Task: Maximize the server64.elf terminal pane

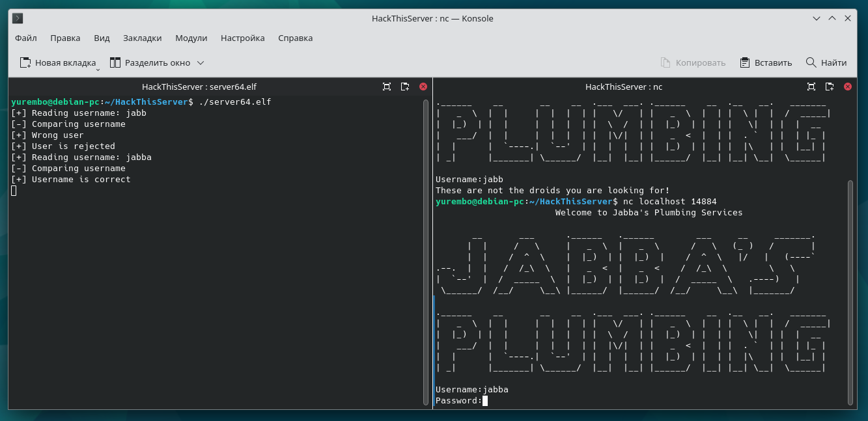Action: coord(387,87)
